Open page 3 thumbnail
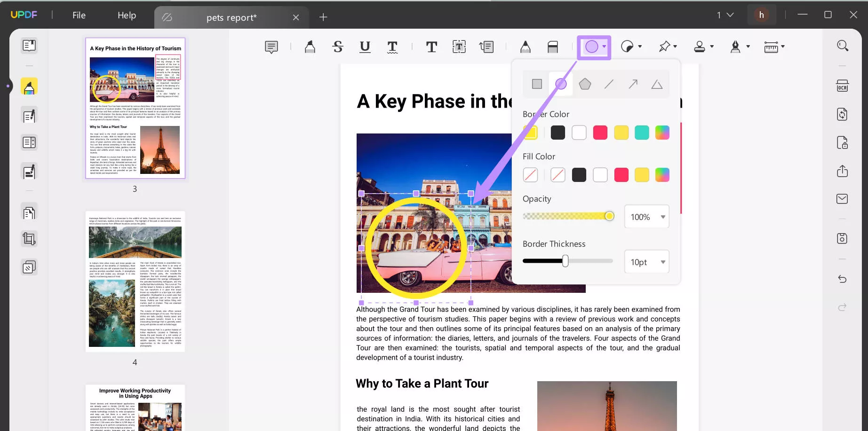The image size is (868, 431). point(135,108)
